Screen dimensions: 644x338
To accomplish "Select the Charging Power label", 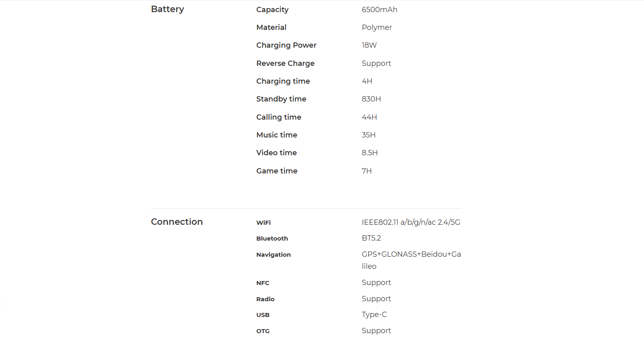I will tap(286, 45).
